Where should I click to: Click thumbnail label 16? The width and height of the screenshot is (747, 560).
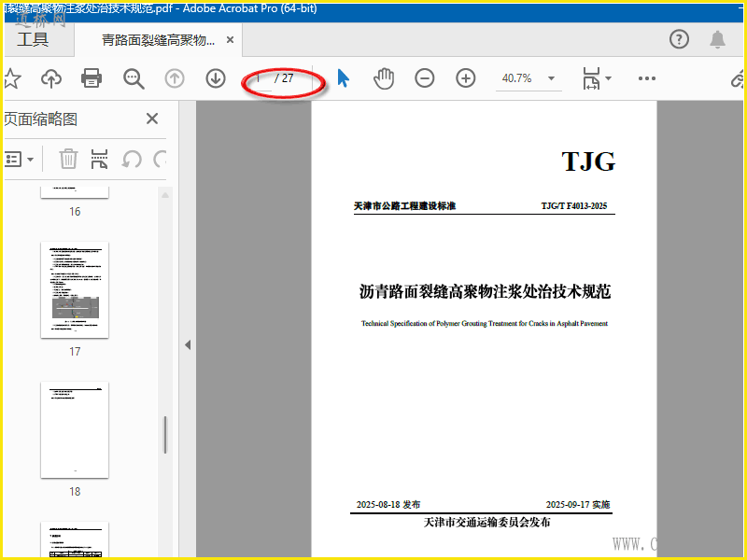coord(75,212)
